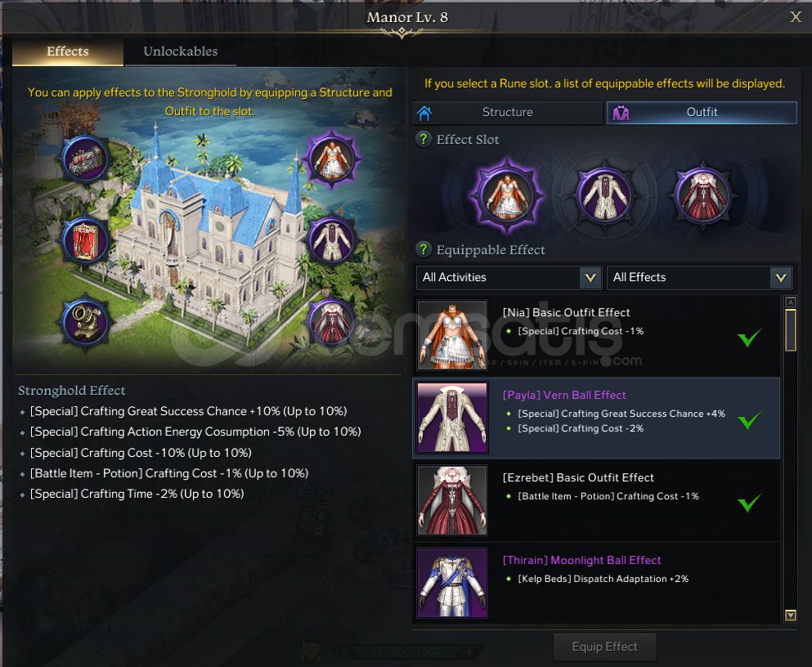812x667 pixels.
Task: Click the Effect Slot help question mark
Action: 424,139
